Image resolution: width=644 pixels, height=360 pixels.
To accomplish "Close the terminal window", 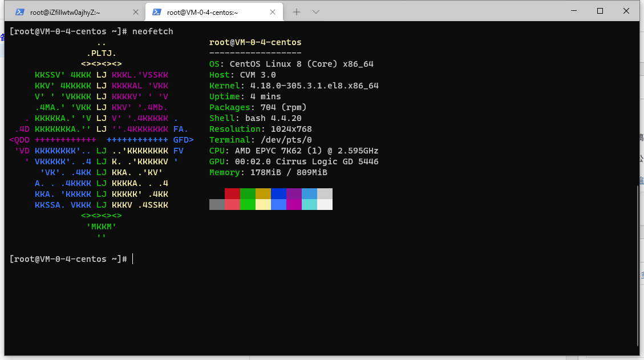I will [x=626, y=11].
